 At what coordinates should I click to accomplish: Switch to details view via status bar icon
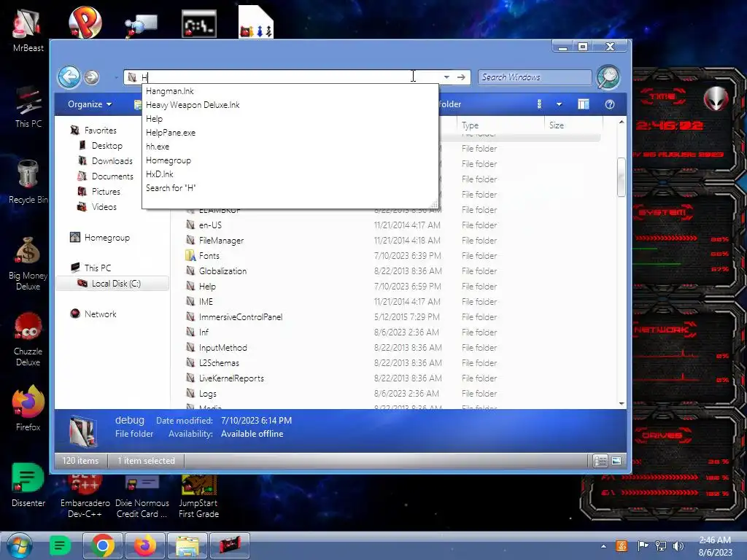[x=600, y=461]
